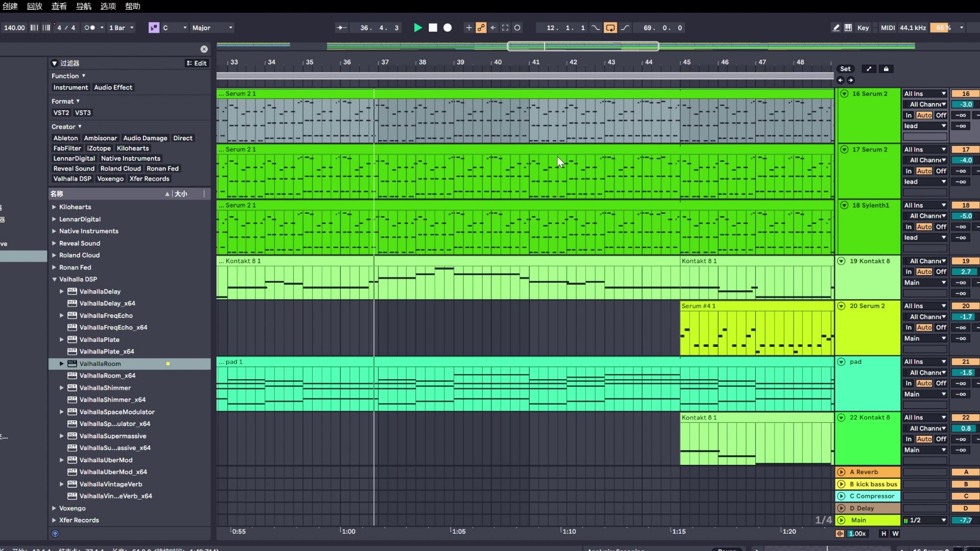
Task: Click the Session Record circle outline button
Action: click(517, 28)
